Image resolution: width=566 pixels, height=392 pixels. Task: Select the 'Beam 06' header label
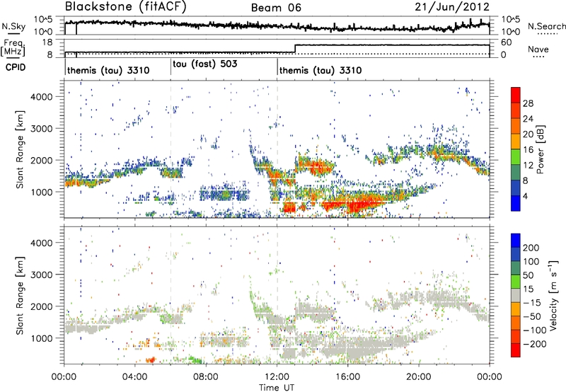pos(276,8)
